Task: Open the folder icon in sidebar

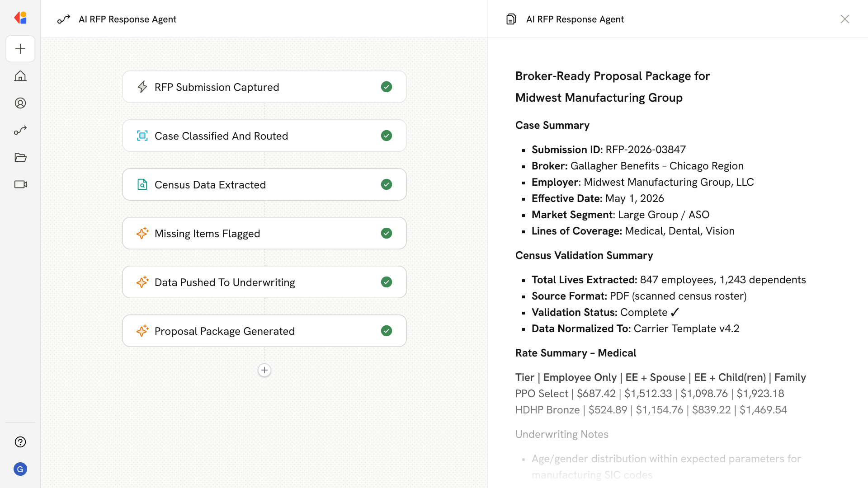Action: pyautogui.click(x=20, y=157)
